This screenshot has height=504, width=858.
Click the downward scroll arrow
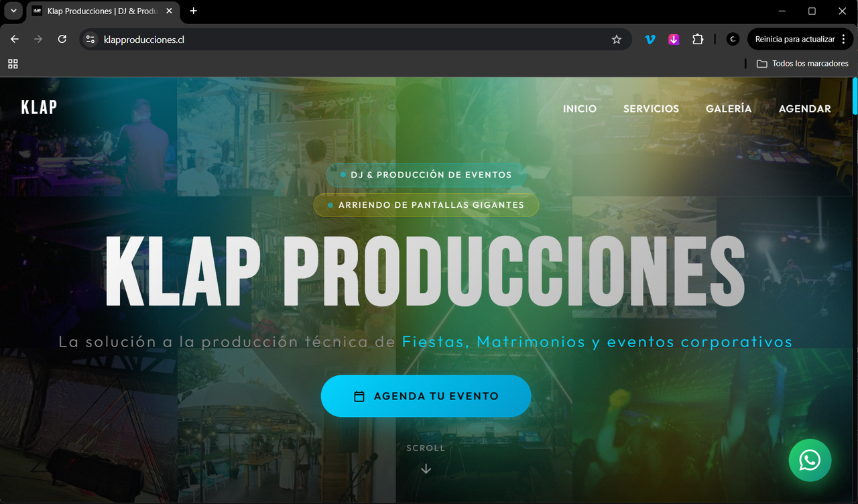pos(426,468)
